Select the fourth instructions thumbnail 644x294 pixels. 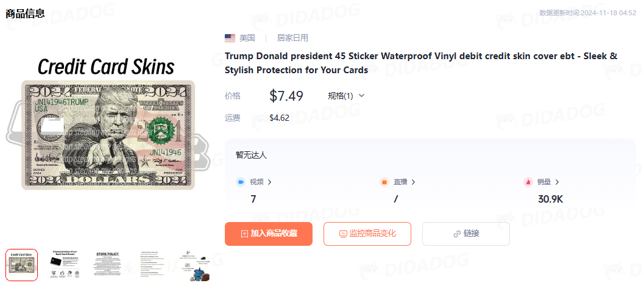click(x=150, y=265)
